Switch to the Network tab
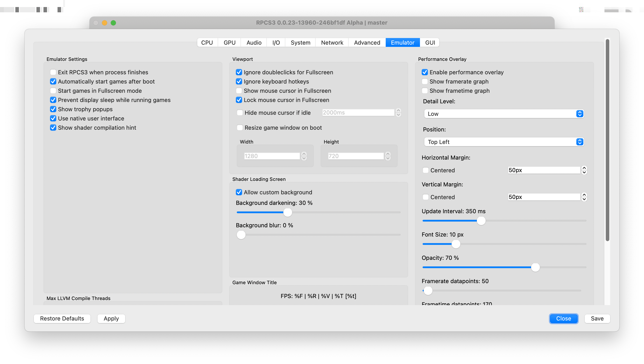The width and height of the screenshot is (644, 364). point(332,42)
